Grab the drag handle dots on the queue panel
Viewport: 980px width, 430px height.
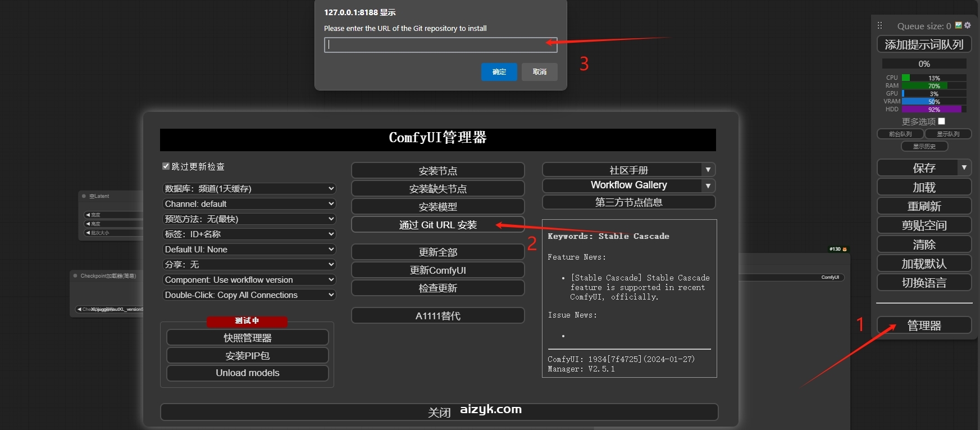coord(880,25)
